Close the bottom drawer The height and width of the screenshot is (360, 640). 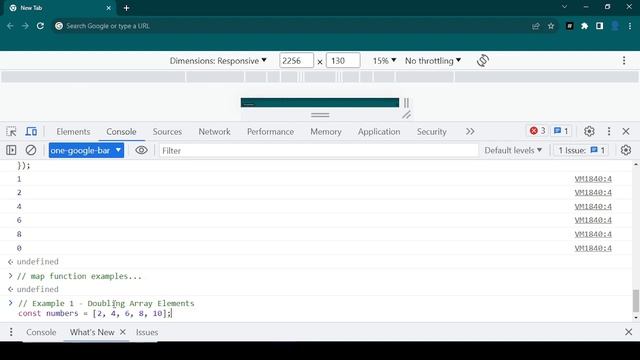pyautogui.click(x=628, y=332)
